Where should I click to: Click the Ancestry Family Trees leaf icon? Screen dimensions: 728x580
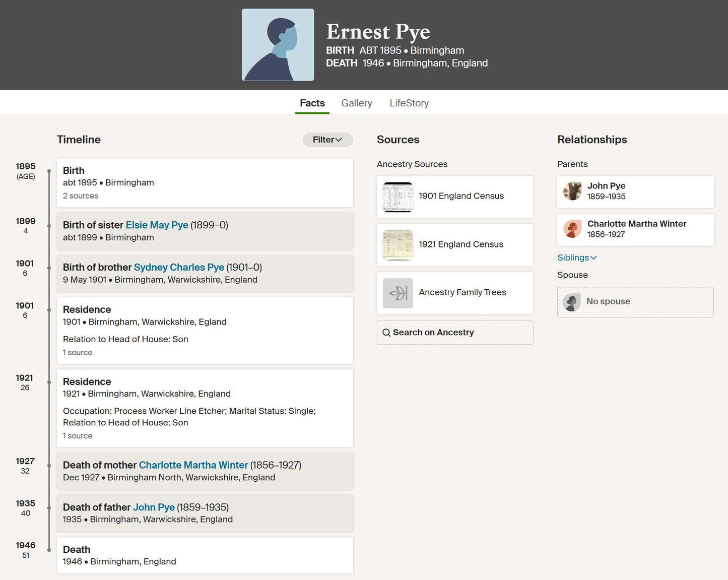[398, 293]
